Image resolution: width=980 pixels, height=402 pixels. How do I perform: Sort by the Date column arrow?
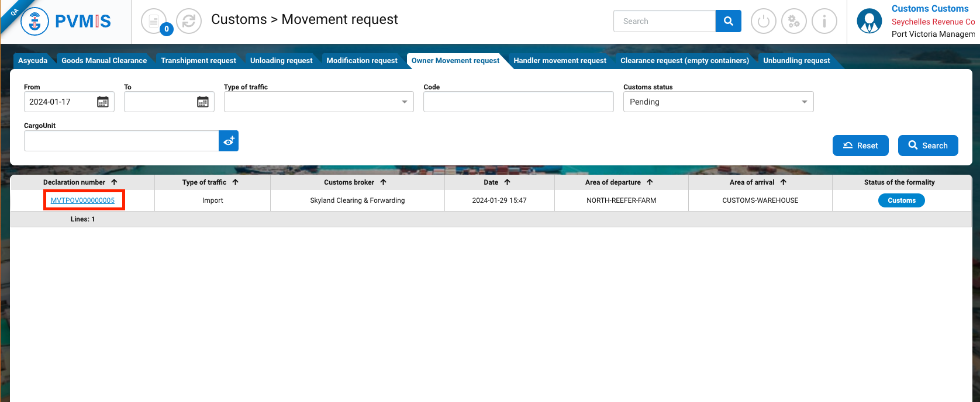coord(507,182)
